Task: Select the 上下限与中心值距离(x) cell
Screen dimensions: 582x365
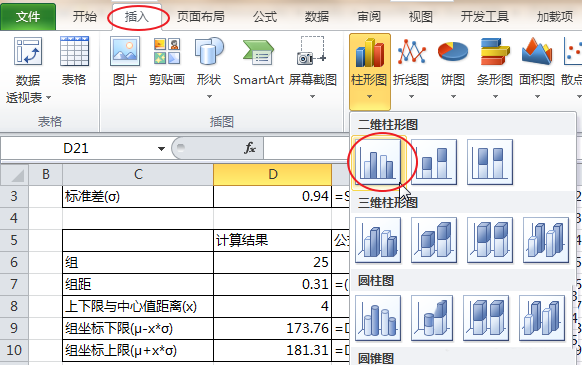Action: tap(138, 306)
